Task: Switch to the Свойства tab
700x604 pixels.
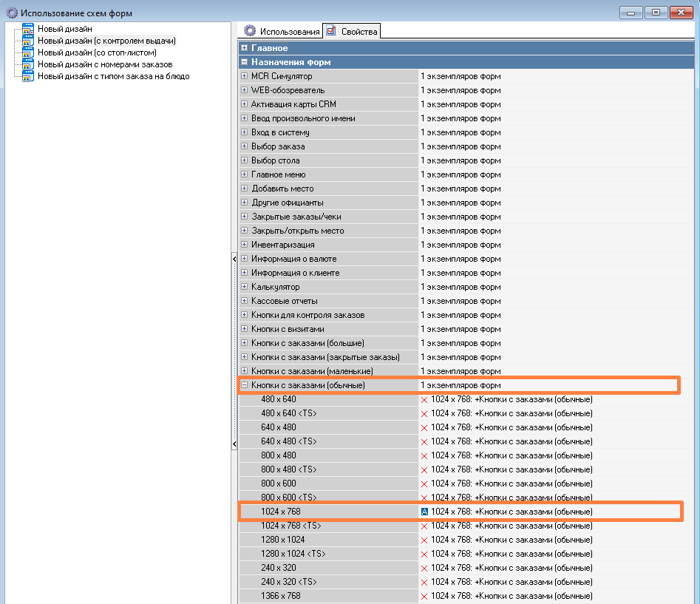Action: tap(353, 31)
